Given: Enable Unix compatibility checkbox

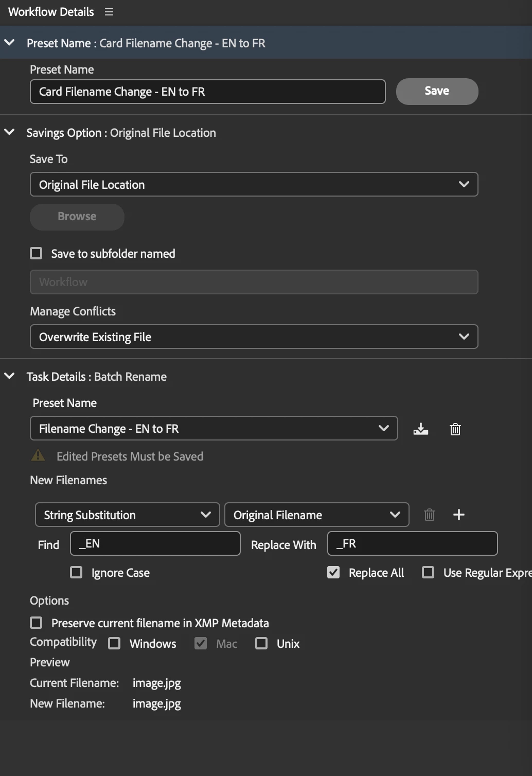Looking at the screenshot, I should click(x=261, y=643).
